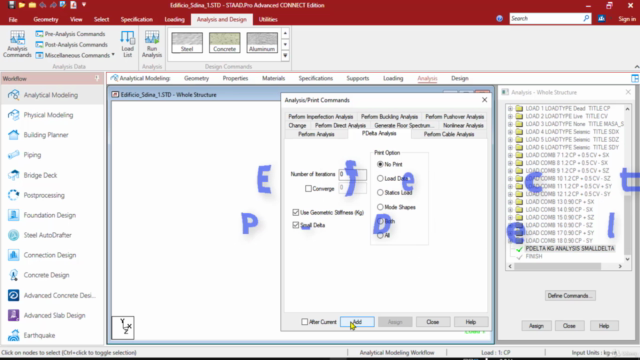Select the Statics Load radio option

click(x=380, y=192)
